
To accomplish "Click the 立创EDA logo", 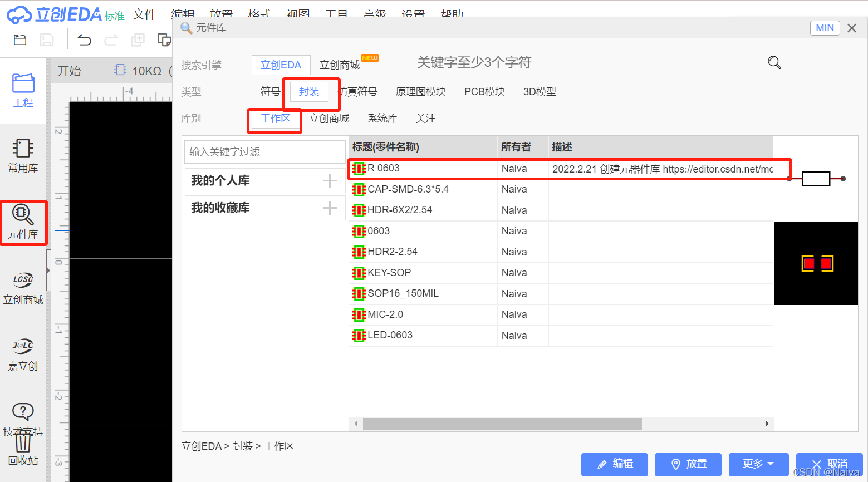I will click(x=54, y=14).
